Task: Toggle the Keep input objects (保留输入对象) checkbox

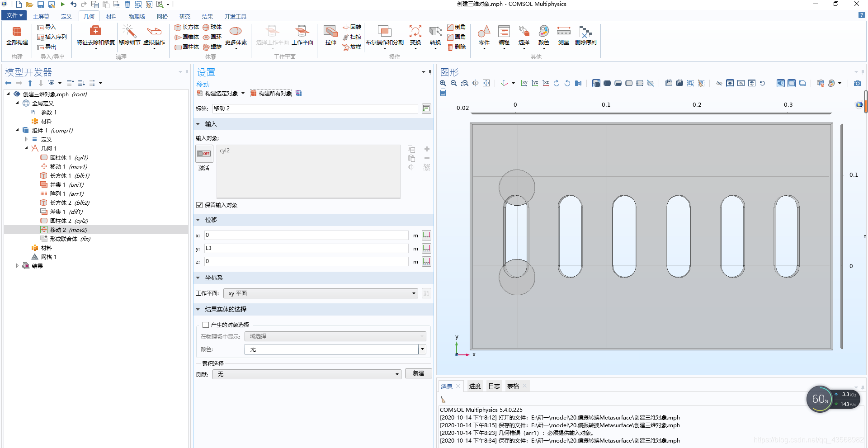Action: coord(199,205)
